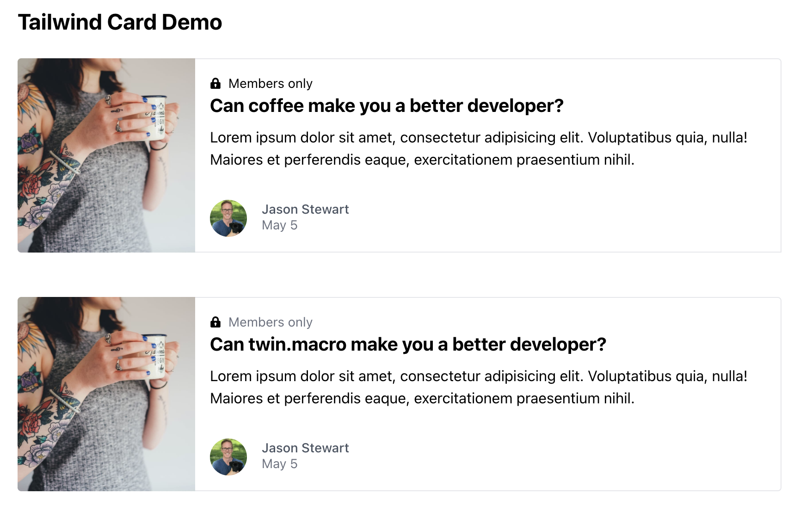Click the lock icon on the coffee card
Viewport: 812px width, 531px height.
click(x=216, y=83)
